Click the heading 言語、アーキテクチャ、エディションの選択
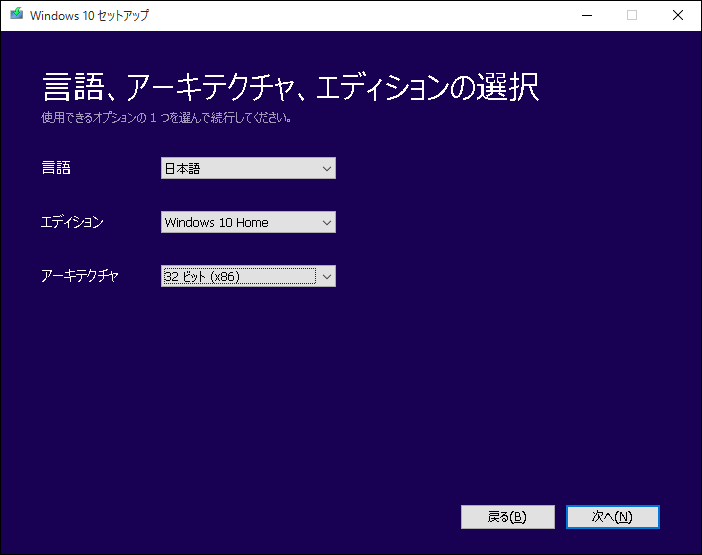Image resolution: width=702 pixels, height=555 pixels. pyautogui.click(x=291, y=87)
